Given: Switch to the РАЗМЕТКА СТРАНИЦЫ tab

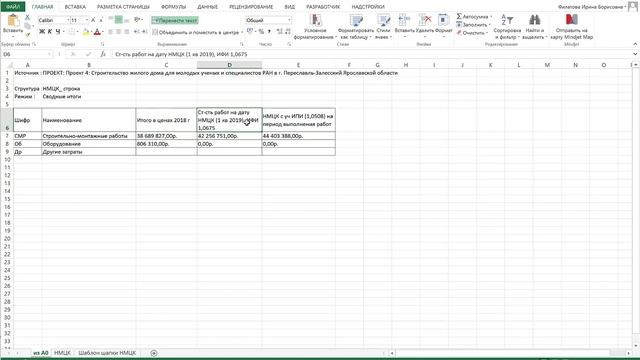Looking at the screenshot, I should pyautogui.click(x=123, y=7).
